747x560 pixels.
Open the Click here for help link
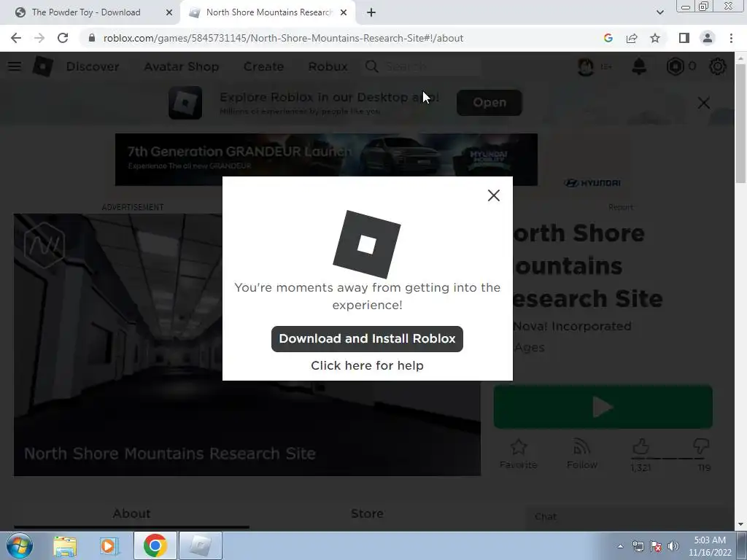tap(367, 365)
